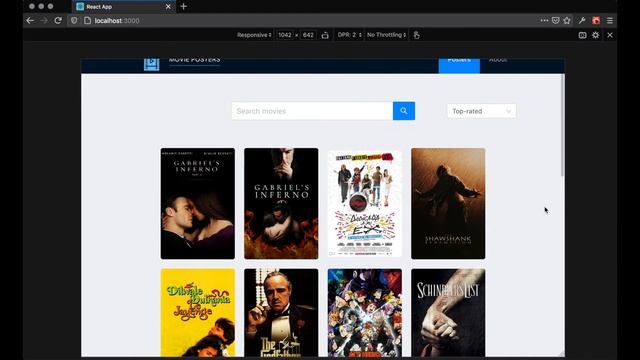This screenshot has width=640, height=360.
Task: Reload the page with the refresh icon
Action: coord(58,20)
